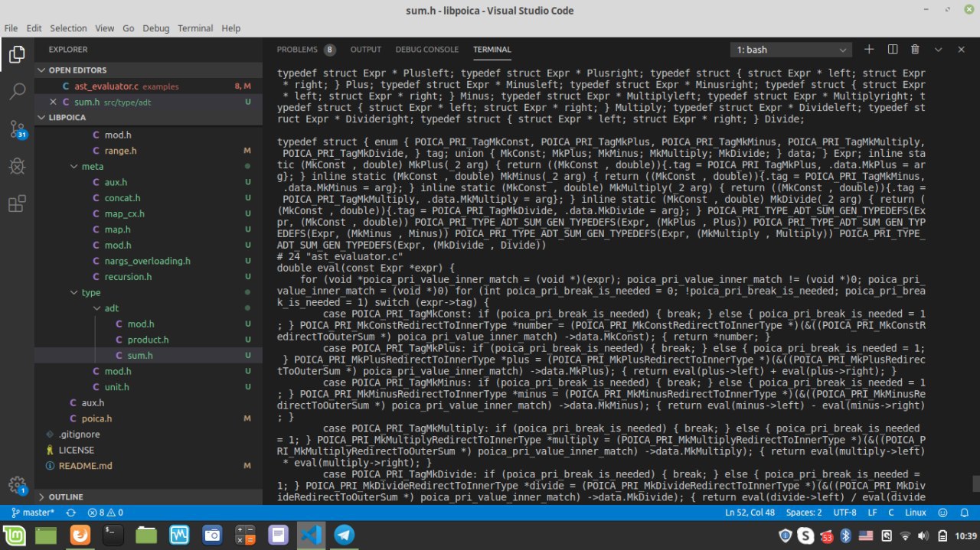Switch to the Debug Console tab
Image resolution: width=980 pixels, height=550 pixels.
[x=426, y=50]
